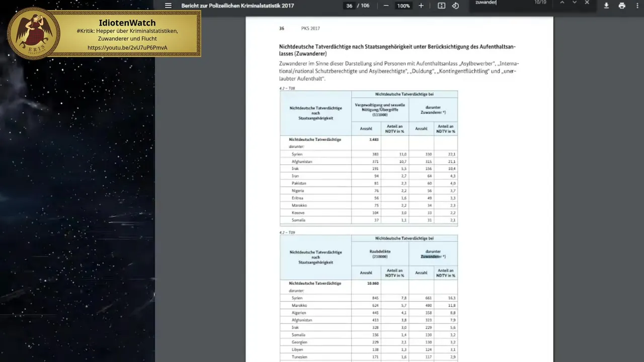The image size is (644, 362).
Task: Zoom in with the plus button
Action: tap(421, 6)
